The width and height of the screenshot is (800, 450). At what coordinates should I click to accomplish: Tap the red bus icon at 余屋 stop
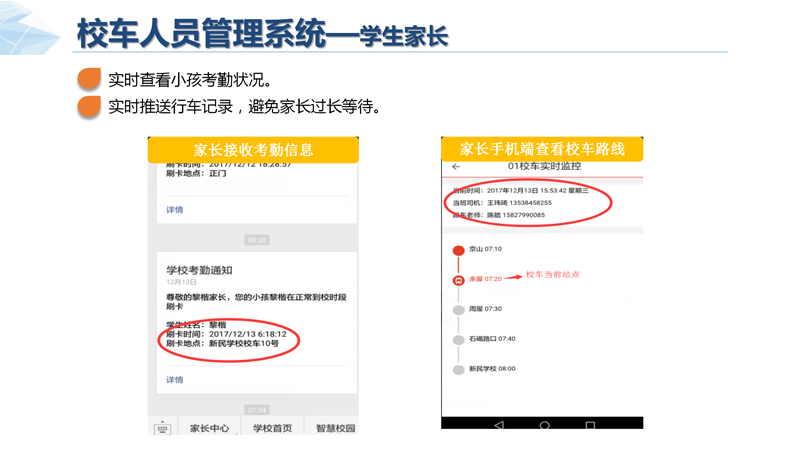[x=459, y=280]
